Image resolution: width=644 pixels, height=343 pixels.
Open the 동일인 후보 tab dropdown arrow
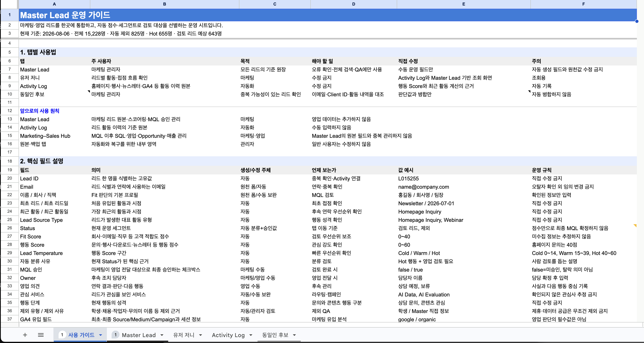[294, 335]
